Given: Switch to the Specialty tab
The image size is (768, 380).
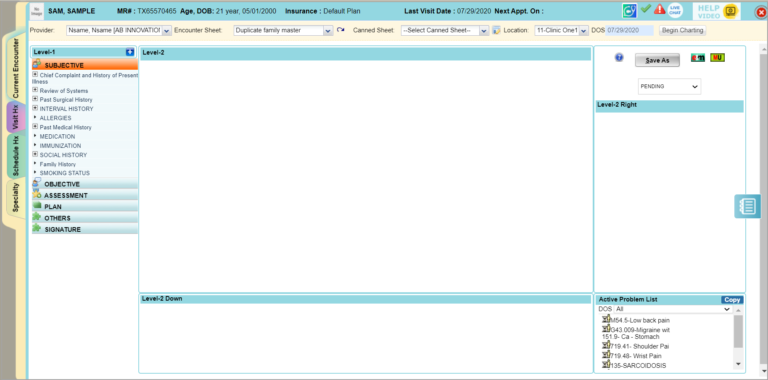Looking at the screenshot, I should click(16, 197).
